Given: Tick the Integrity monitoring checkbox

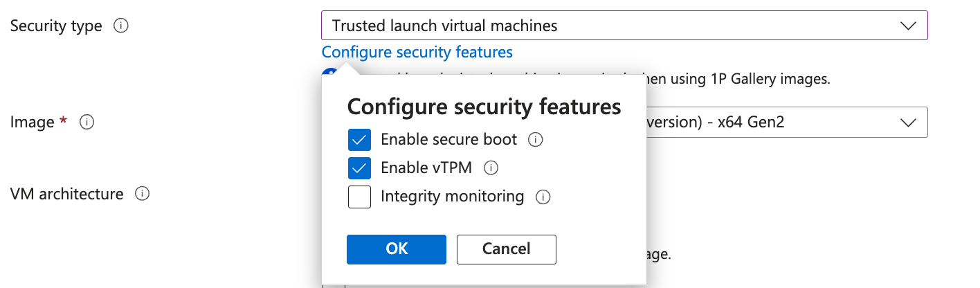Looking at the screenshot, I should 359,197.
